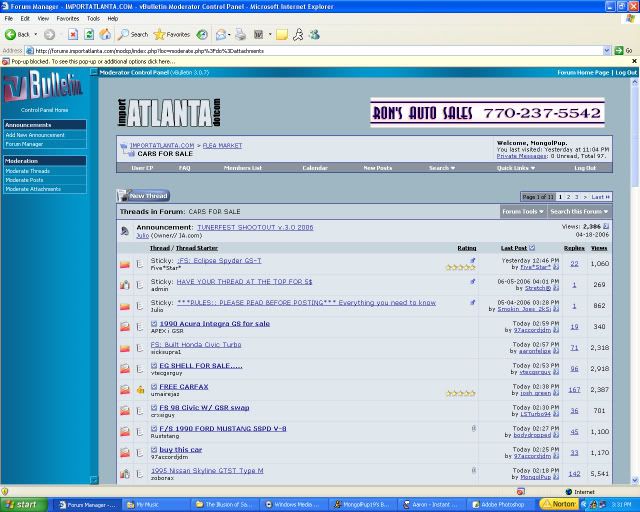Click the New Thread button

point(143,196)
